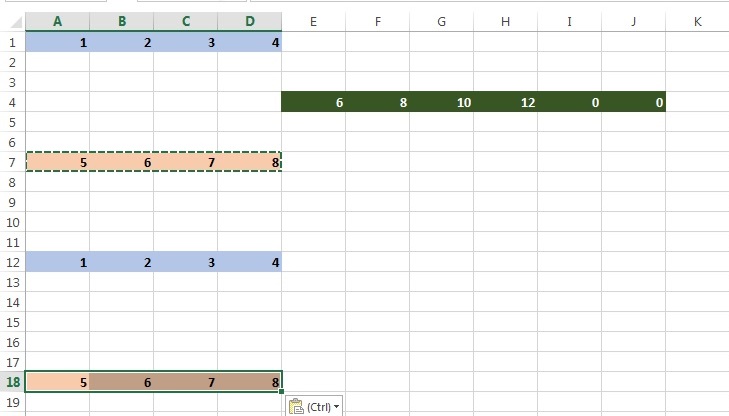Screen dimensions: 729x416
Task: Click cell C18 containing 7
Action: [185, 381]
